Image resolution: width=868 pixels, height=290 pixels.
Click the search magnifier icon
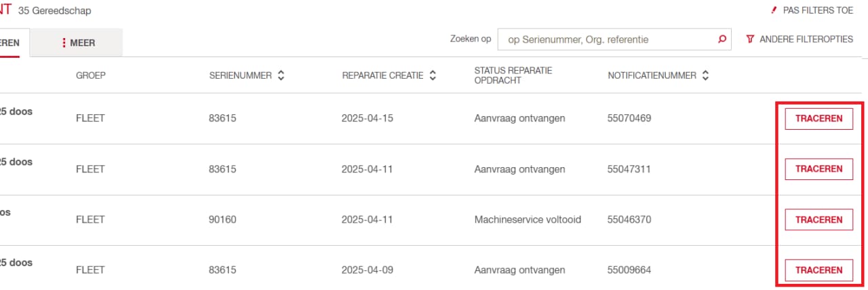click(x=722, y=39)
